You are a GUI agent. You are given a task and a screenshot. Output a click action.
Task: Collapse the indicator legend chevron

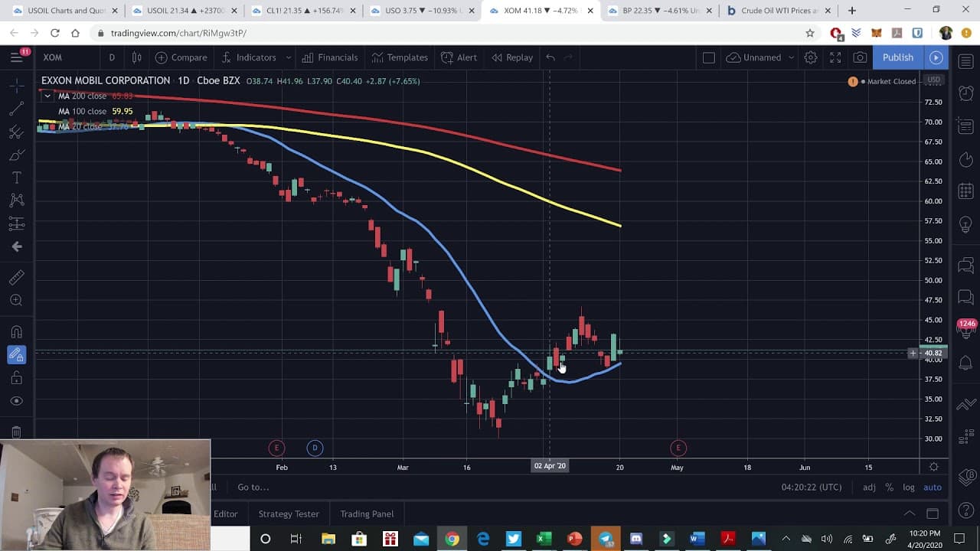coord(47,96)
